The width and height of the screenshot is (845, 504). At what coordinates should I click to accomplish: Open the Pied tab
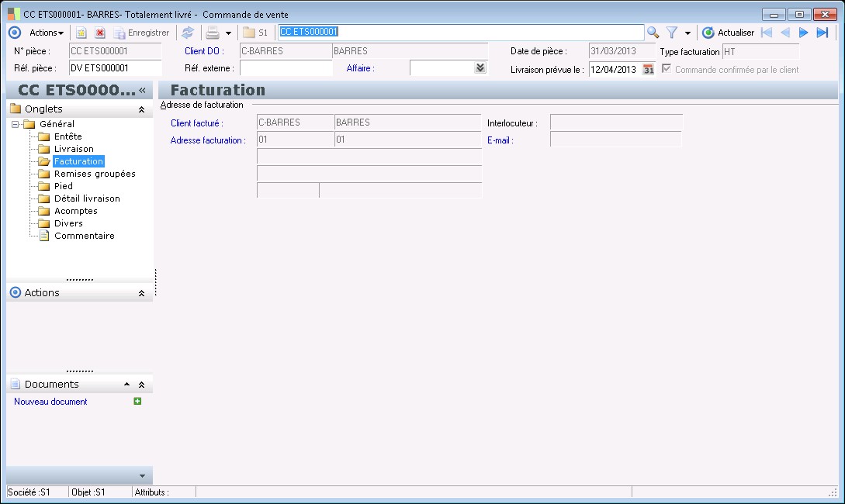tap(63, 186)
